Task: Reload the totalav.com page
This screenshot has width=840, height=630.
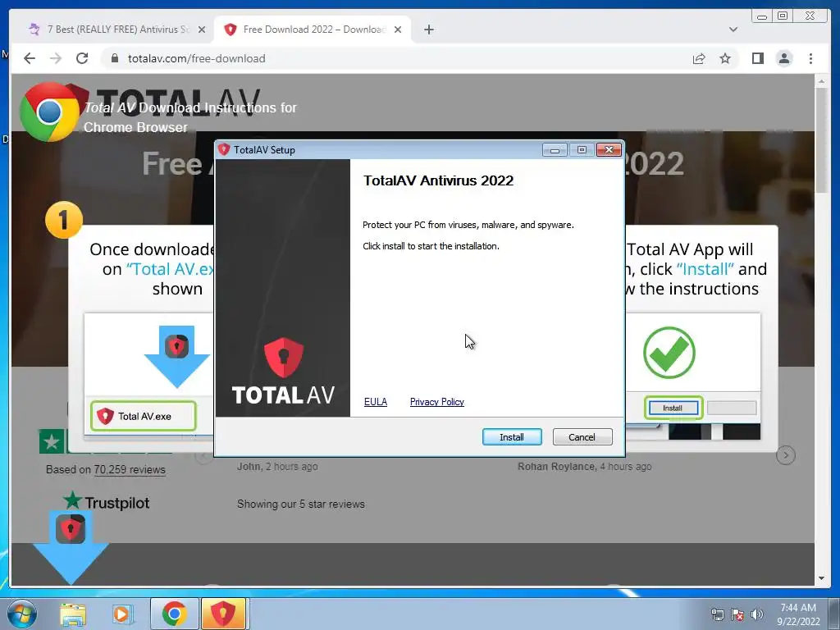Action: (x=82, y=58)
